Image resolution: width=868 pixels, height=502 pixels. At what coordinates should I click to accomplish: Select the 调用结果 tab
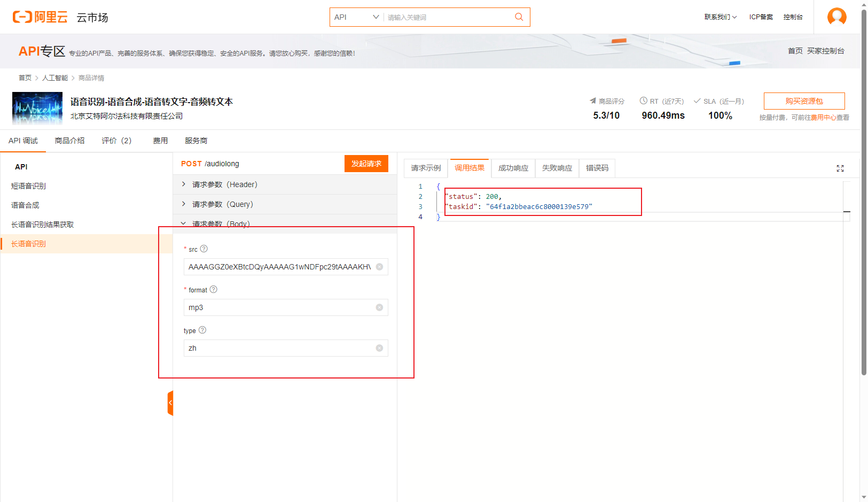pyautogui.click(x=470, y=168)
